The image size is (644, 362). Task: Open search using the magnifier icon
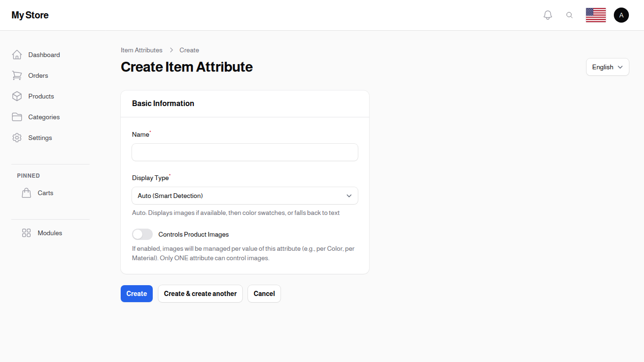[x=570, y=15]
